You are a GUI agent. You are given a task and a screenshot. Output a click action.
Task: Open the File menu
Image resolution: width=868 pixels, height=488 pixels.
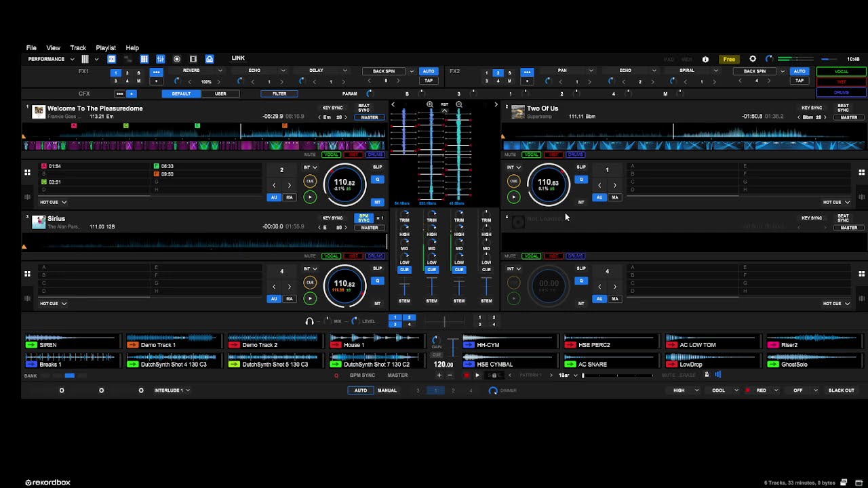pos(31,48)
